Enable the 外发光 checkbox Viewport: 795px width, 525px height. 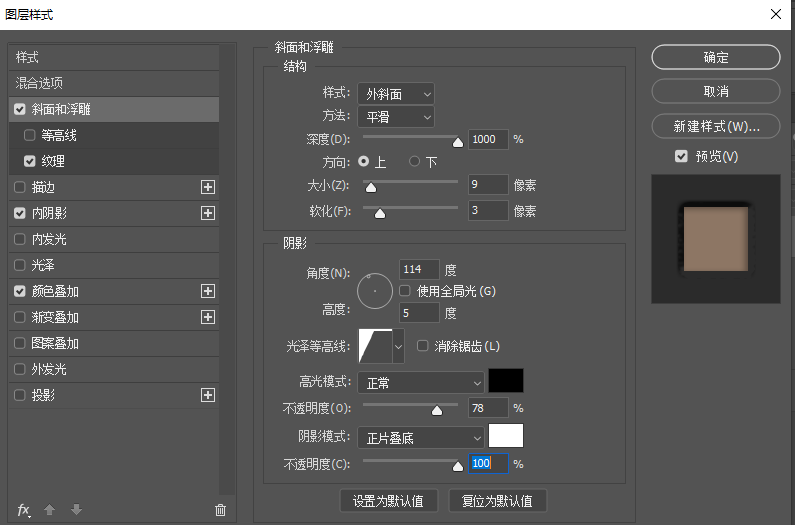click(x=20, y=369)
